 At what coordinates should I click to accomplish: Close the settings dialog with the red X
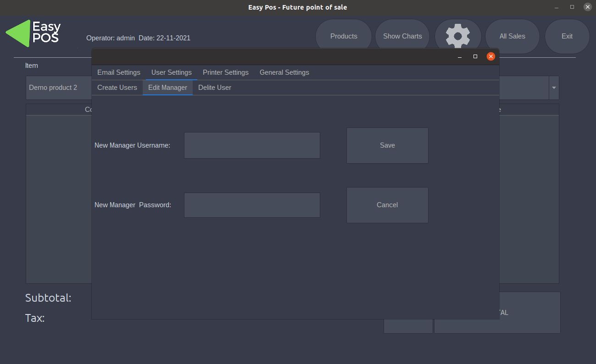pyautogui.click(x=490, y=56)
